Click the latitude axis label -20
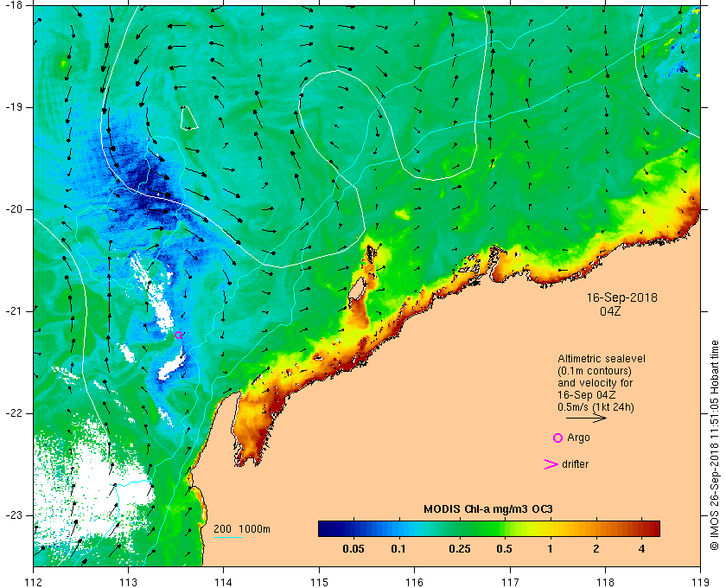 point(14,209)
